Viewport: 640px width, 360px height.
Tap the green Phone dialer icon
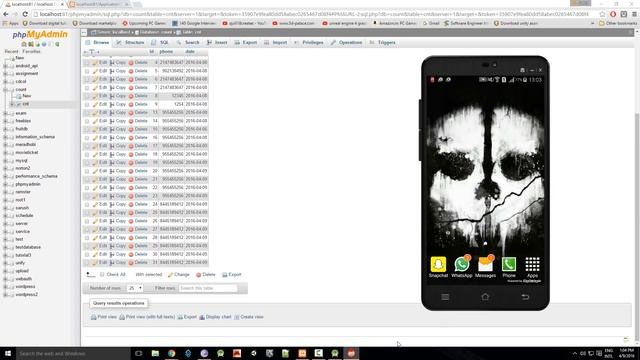(x=509, y=264)
